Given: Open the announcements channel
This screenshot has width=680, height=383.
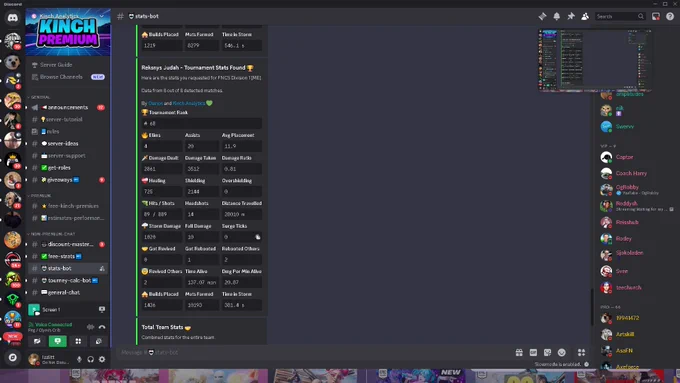Looking at the screenshot, I should click(x=68, y=107).
